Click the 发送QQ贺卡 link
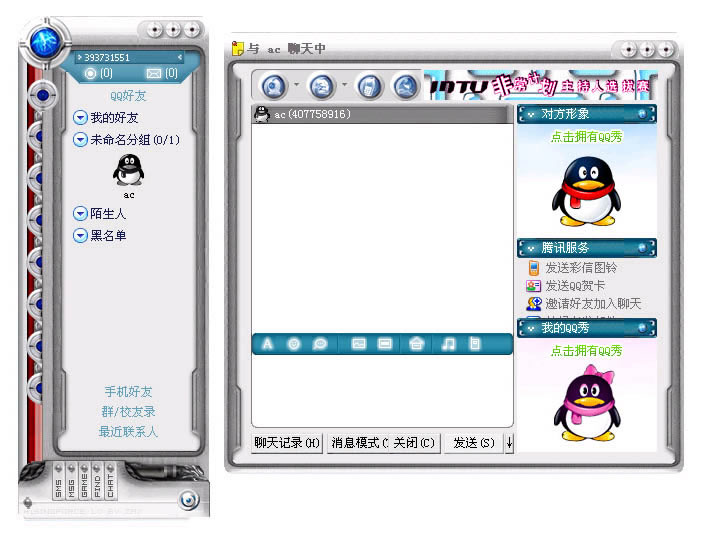The width and height of the screenshot is (703, 535). coord(575,286)
